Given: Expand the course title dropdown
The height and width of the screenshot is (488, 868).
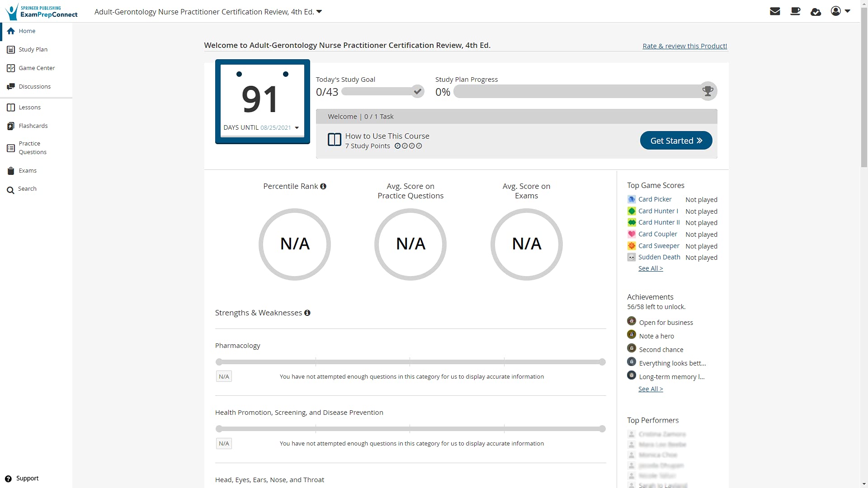Looking at the screenshot, I should click(x=319, y=12).
